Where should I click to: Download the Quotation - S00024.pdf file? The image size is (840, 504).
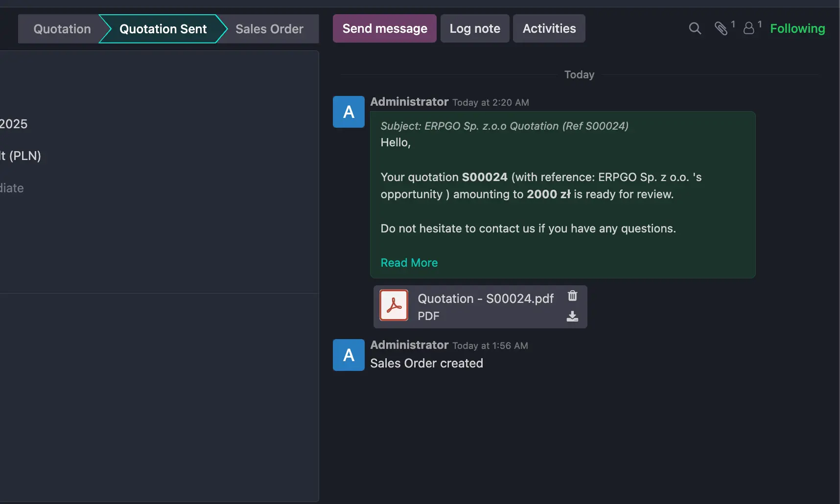click(572, 317)
